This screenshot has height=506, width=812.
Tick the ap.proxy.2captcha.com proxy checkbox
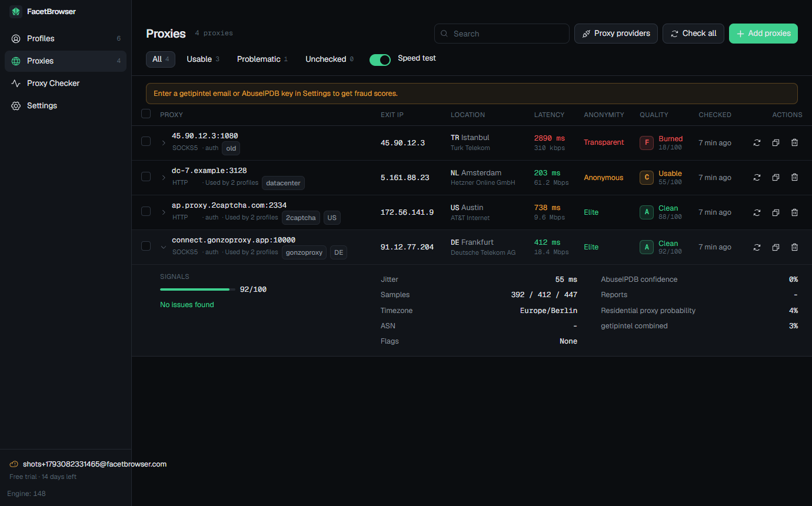(146, 211)
